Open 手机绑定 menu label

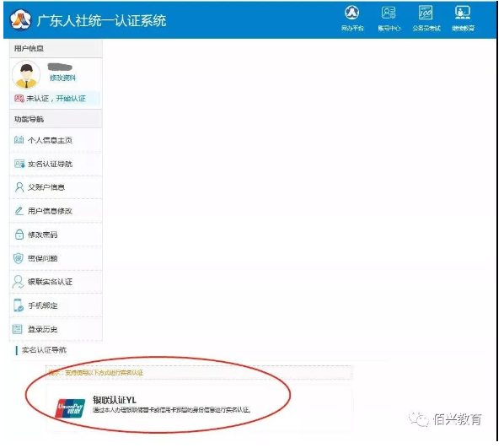tap(42, 305)
